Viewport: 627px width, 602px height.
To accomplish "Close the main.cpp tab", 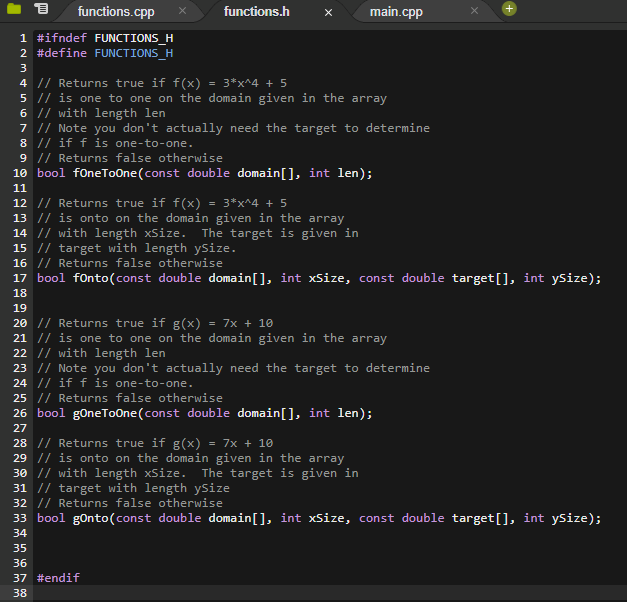I will pos(474,11).
